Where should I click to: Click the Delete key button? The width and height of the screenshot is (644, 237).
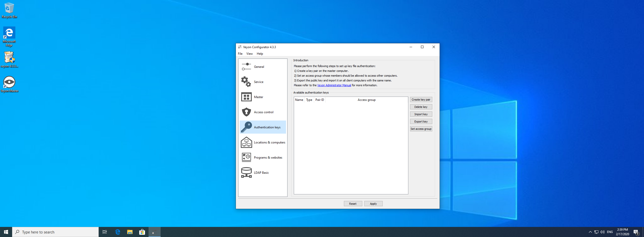click(x=421, y=107)
